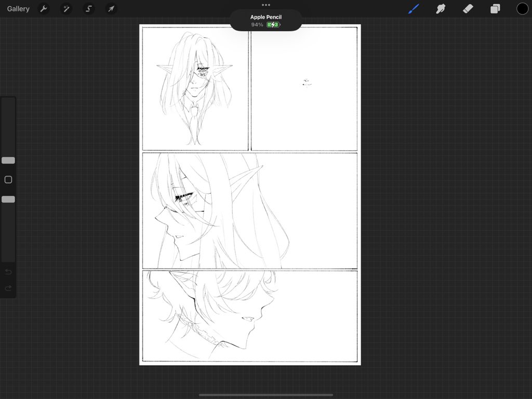This screenshot has width=532, height=399.
Task: Click the brush opacity slider handle
Action: coord(8,199)
